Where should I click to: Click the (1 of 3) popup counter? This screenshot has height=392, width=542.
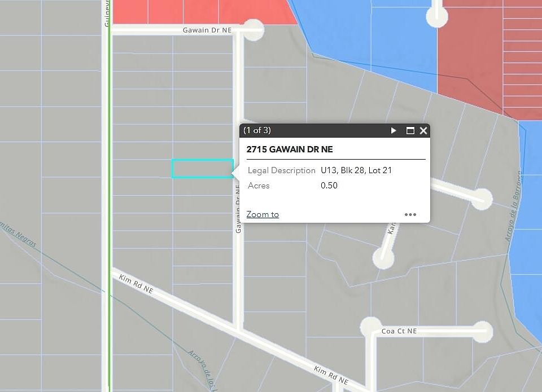[257, 130]
